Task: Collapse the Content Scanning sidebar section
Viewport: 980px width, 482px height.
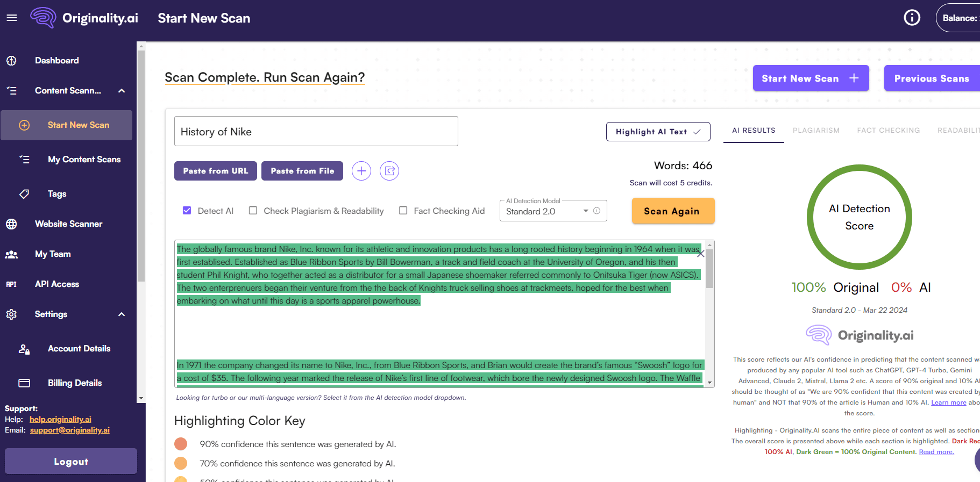Action: (122, 91)
